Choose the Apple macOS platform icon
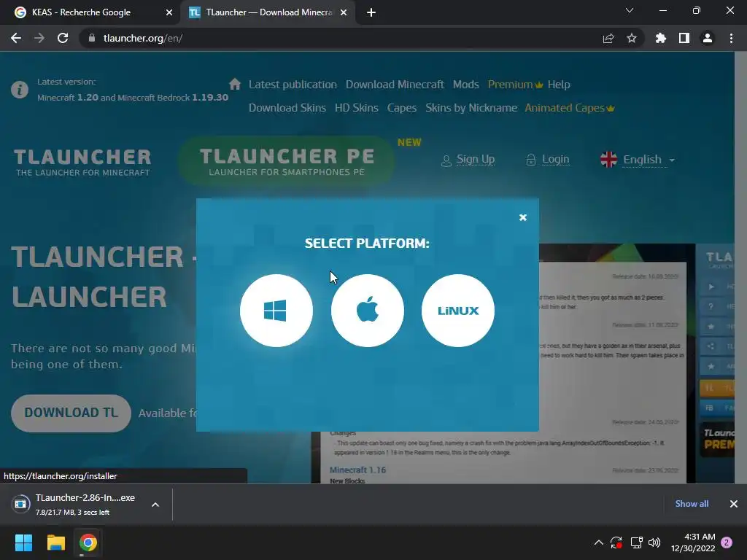 [368, 311]
